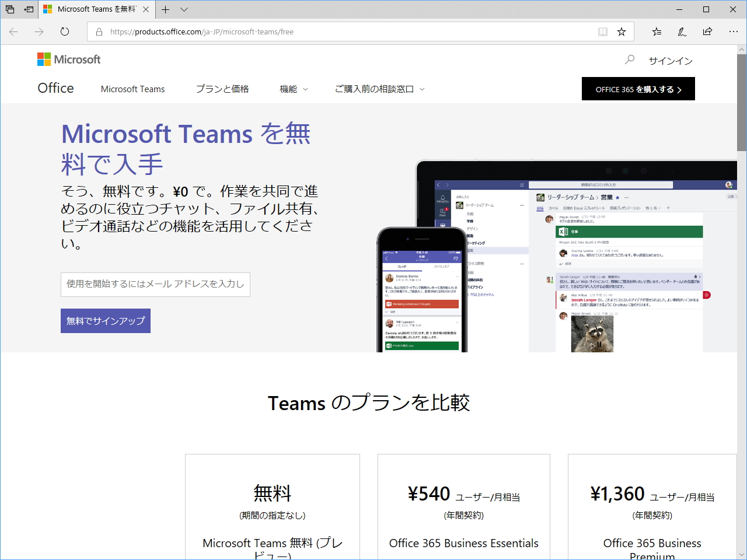Open the Settings and more menu

(734, 32)
